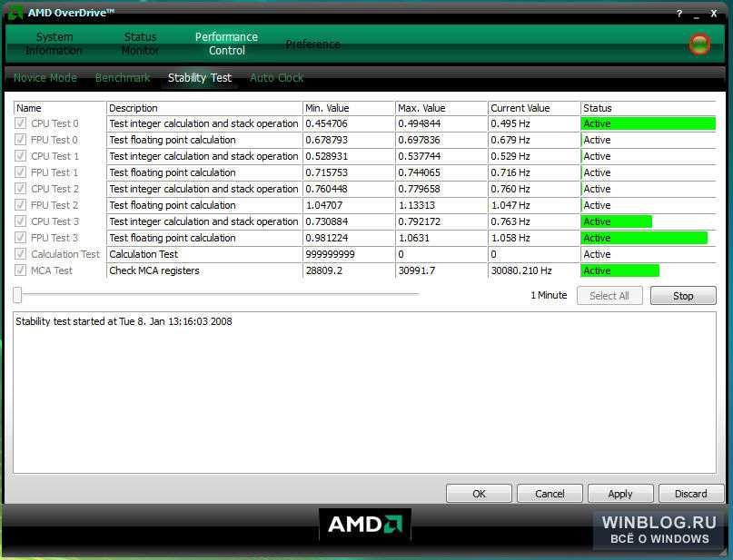Click the Name column header

point(60,108)
